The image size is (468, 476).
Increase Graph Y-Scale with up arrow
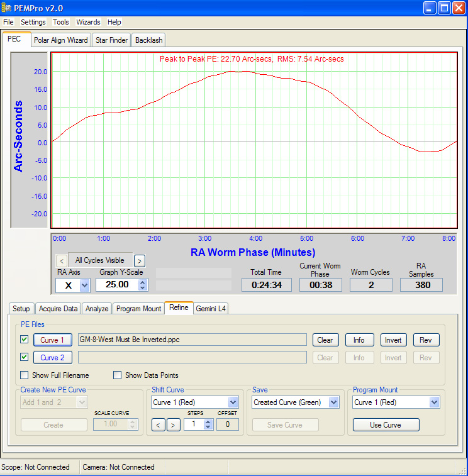(142, 282)
